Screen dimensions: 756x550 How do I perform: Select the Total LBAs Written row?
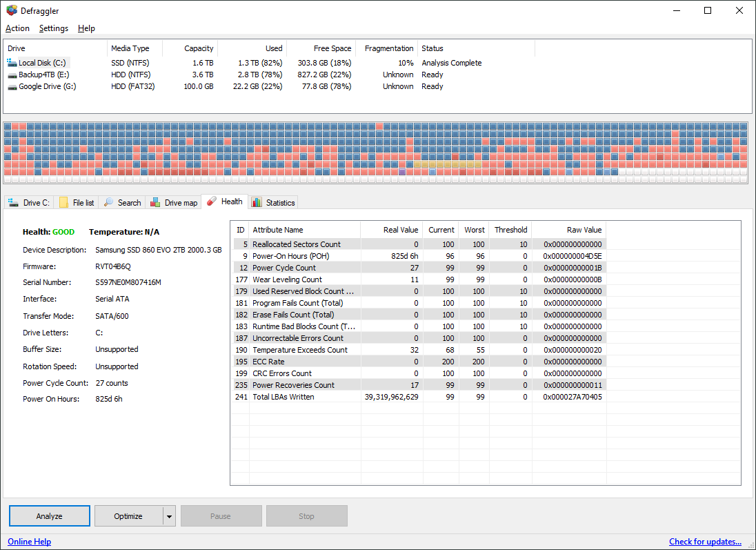click(419, 397)
